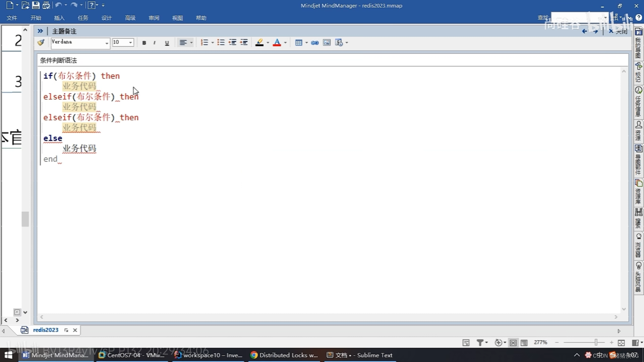Open the Verdana font name dropdown
The image size is (644, 362).
coord(107,43)
